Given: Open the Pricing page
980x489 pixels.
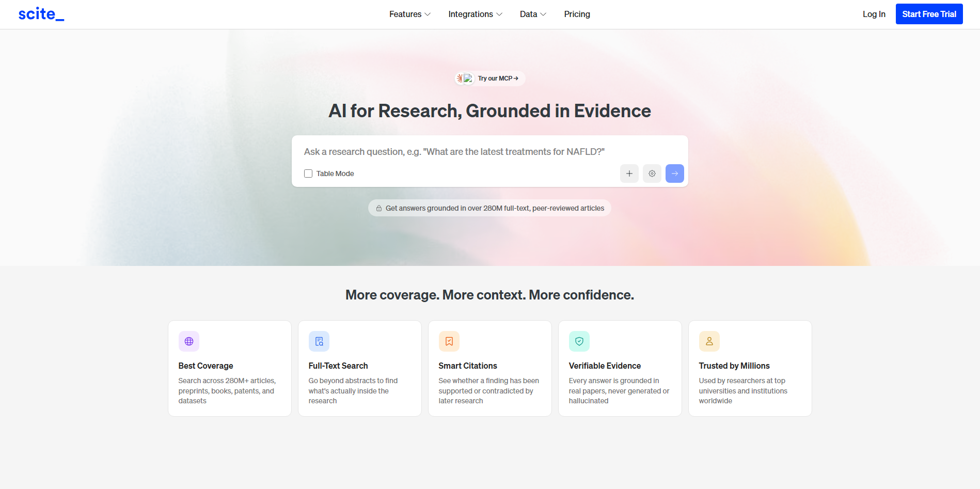Looking at the screenshot, I should pos(577,14).
